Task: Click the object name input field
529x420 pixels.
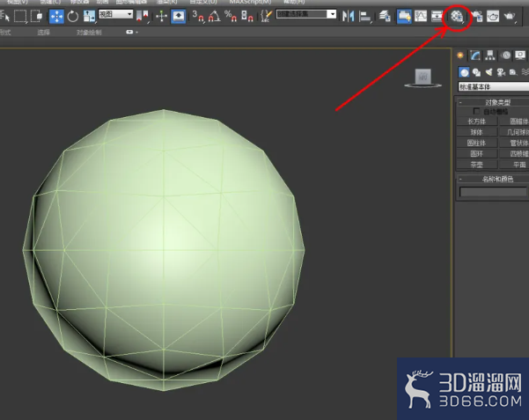Action: coord(493,192)
